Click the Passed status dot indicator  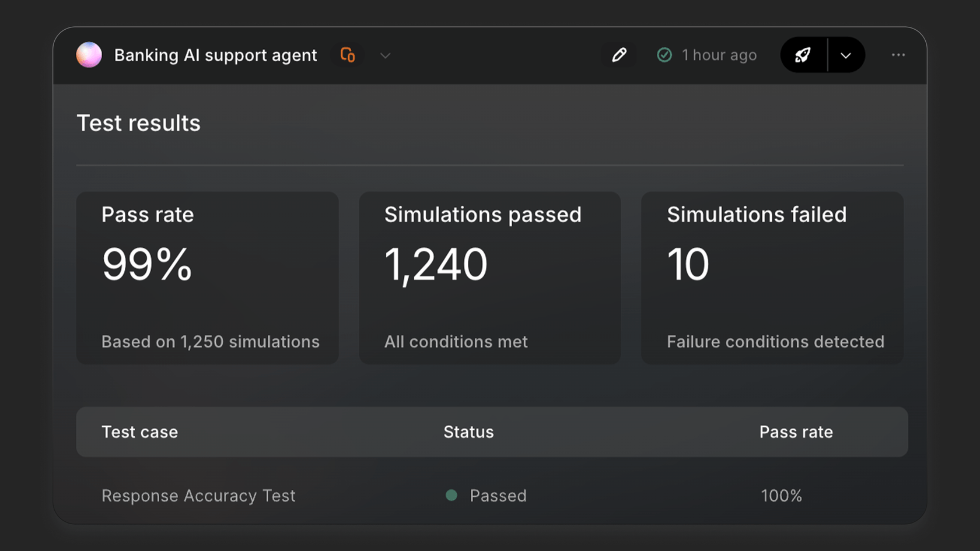tap(451, 495)
